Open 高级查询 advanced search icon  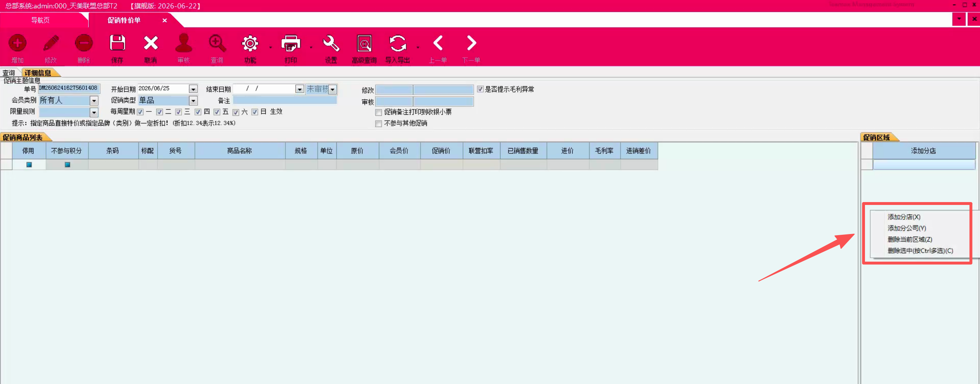tap(364, 43)
